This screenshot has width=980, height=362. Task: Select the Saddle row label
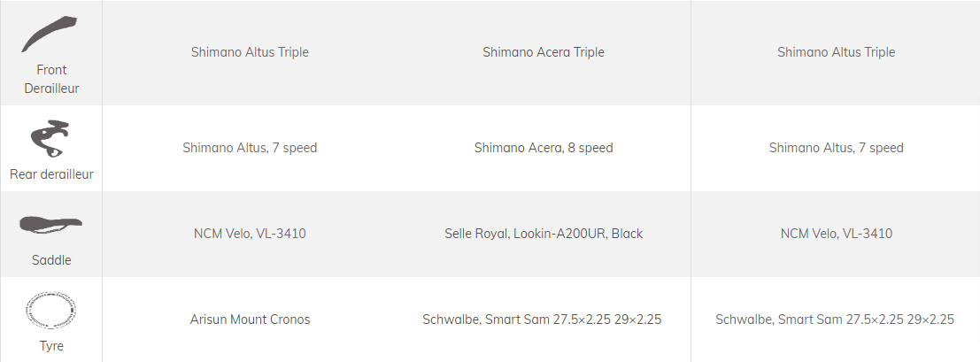point(51,260)
